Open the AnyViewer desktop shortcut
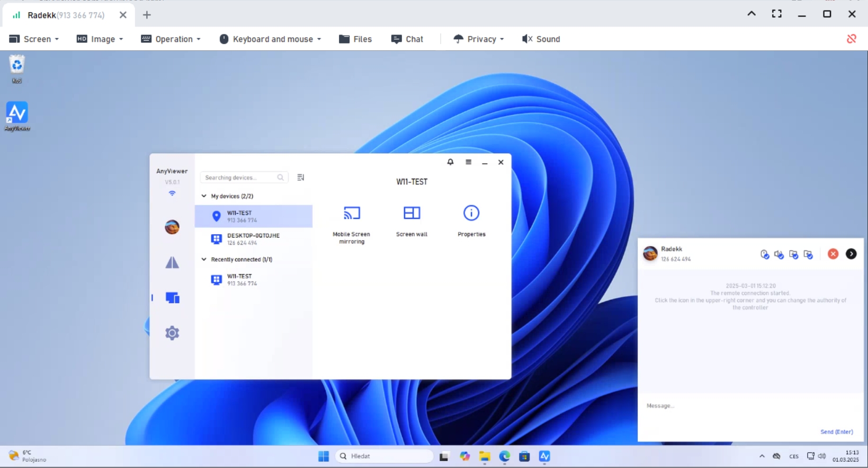The image size is (868, 468). pyautogui.click(x=17, y=117)
